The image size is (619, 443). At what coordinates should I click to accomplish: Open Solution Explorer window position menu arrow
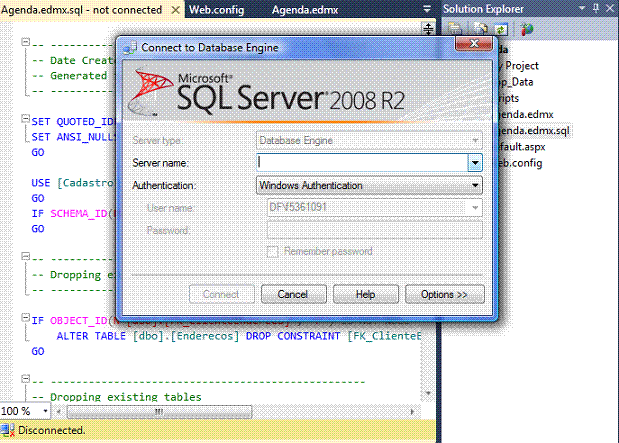(x=582, y=8)
